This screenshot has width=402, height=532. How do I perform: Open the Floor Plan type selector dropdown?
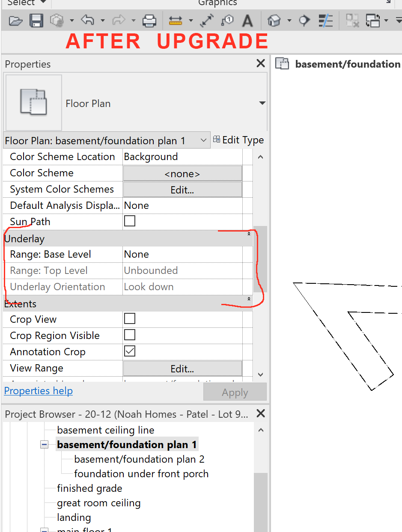262,103
